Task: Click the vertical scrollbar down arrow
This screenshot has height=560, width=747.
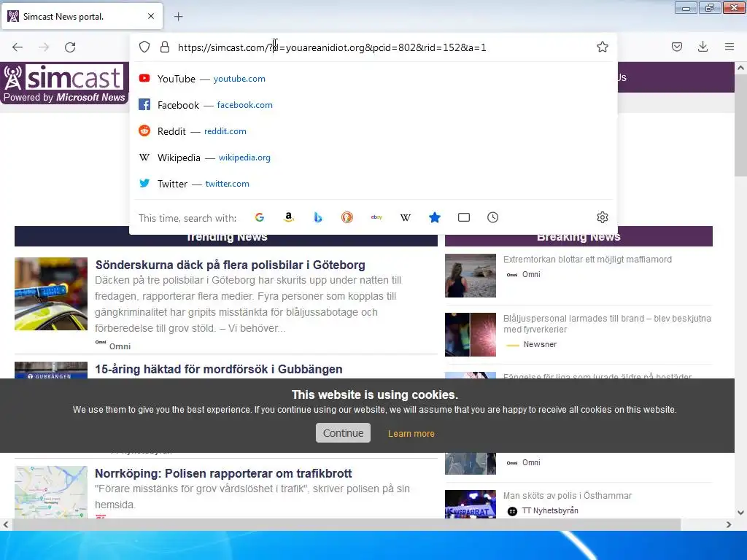Action: 740,513
